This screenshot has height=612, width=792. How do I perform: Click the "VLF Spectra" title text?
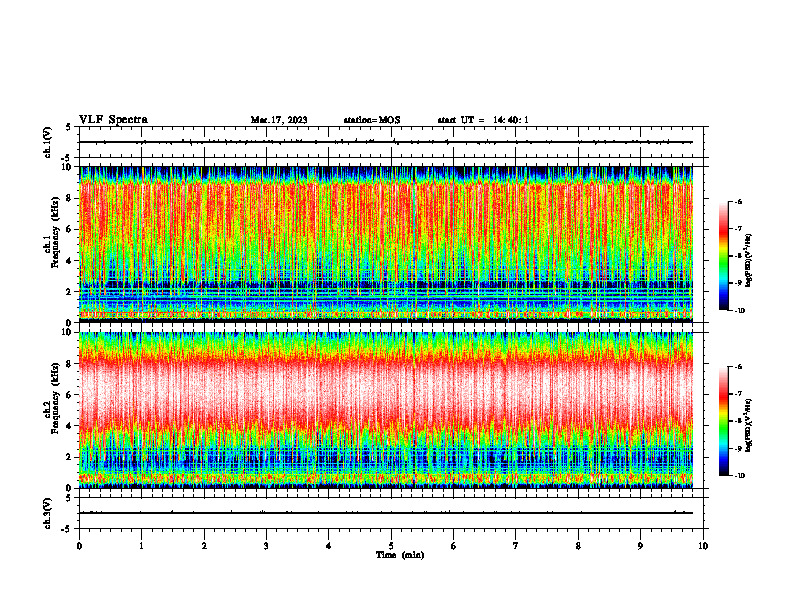coord(113,120)
